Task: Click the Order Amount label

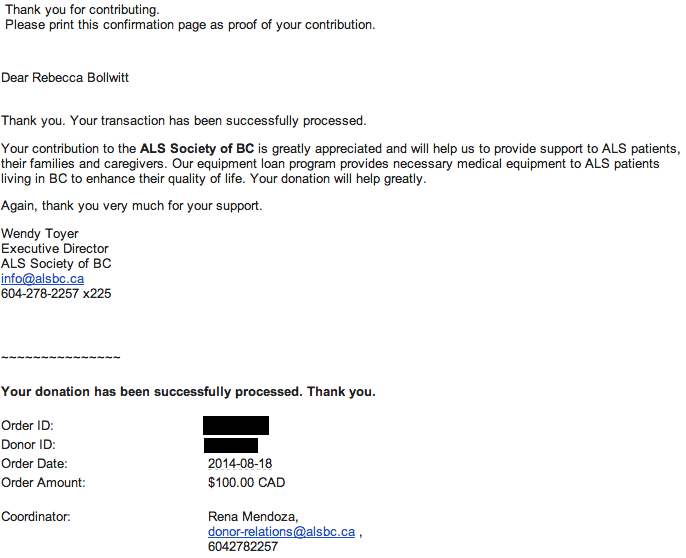Action: pos(43,483)
